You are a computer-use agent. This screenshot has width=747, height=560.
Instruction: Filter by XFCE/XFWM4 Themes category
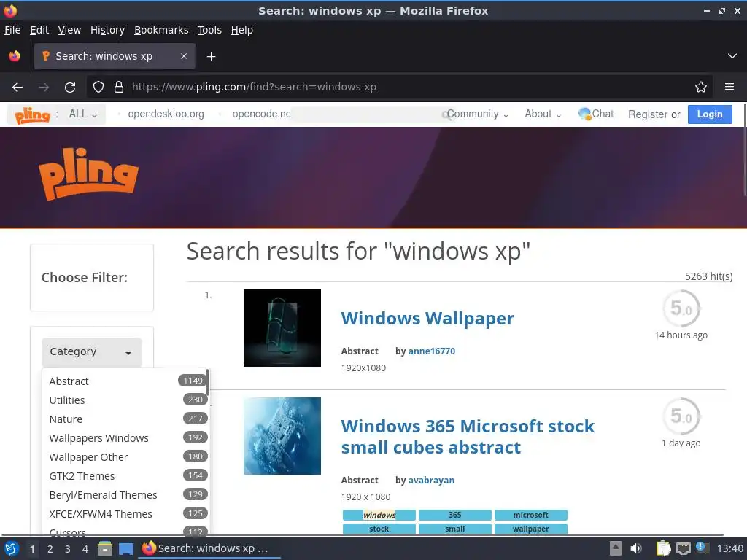125,514
